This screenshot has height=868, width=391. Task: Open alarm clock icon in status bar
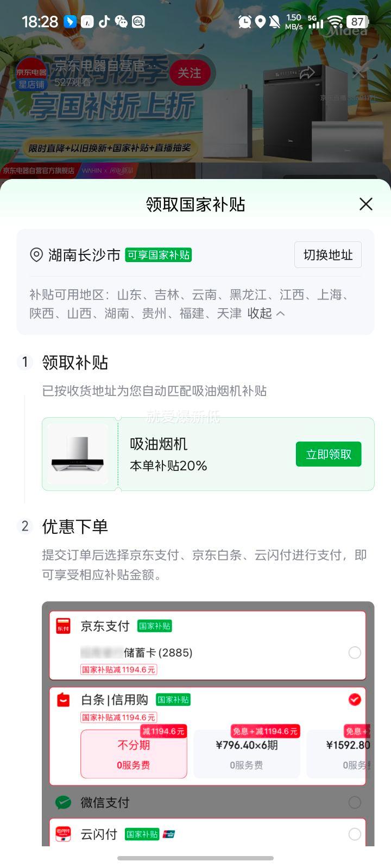(x=245, y=22)
